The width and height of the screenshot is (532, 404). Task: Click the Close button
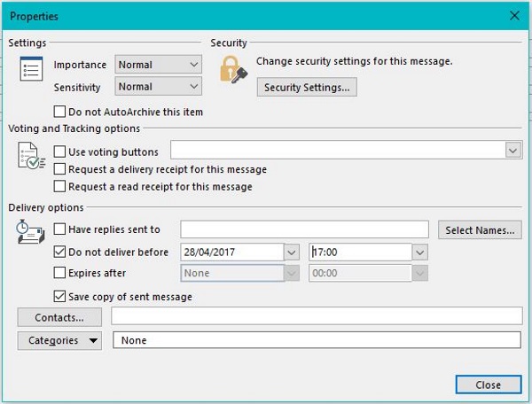489,385
